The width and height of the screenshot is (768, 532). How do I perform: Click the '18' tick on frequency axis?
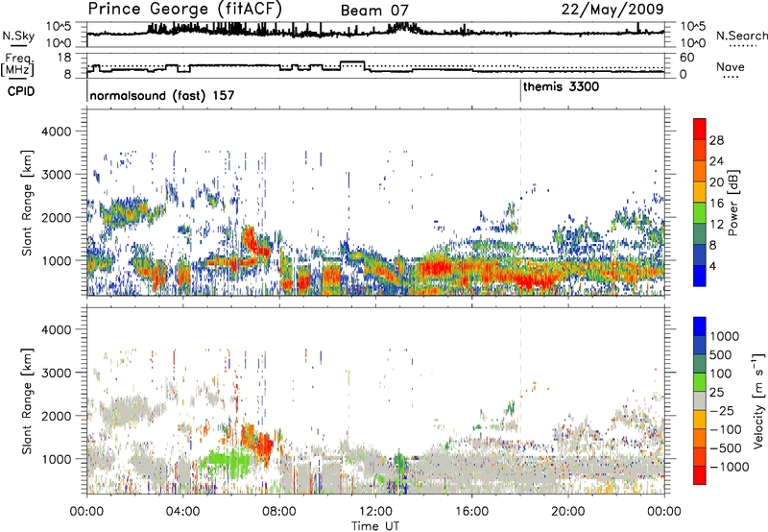point(65,58)
